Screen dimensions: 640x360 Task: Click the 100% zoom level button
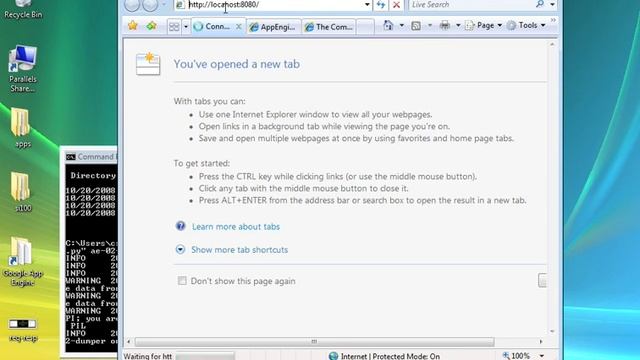point(516,356)
